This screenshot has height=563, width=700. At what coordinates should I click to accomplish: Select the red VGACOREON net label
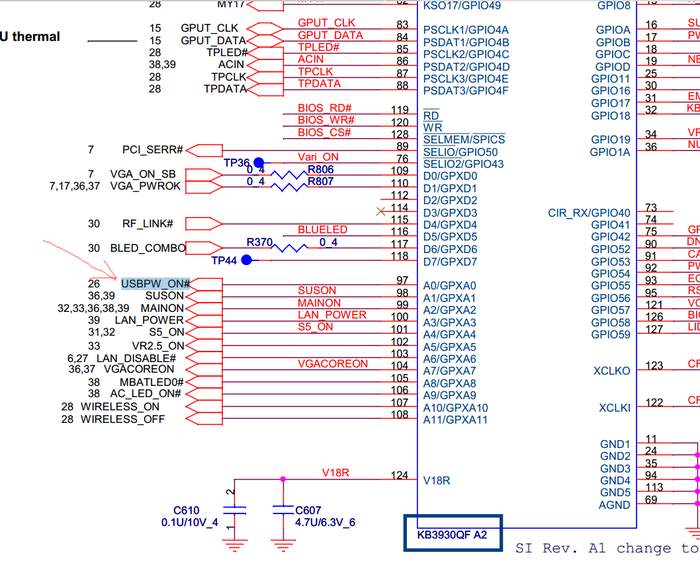tap(332, 364)
